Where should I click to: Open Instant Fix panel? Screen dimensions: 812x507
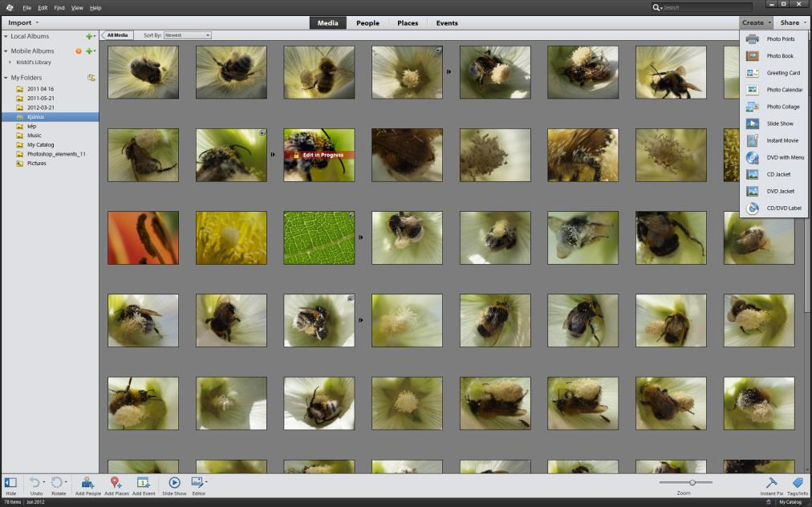[x=772, y=486]
